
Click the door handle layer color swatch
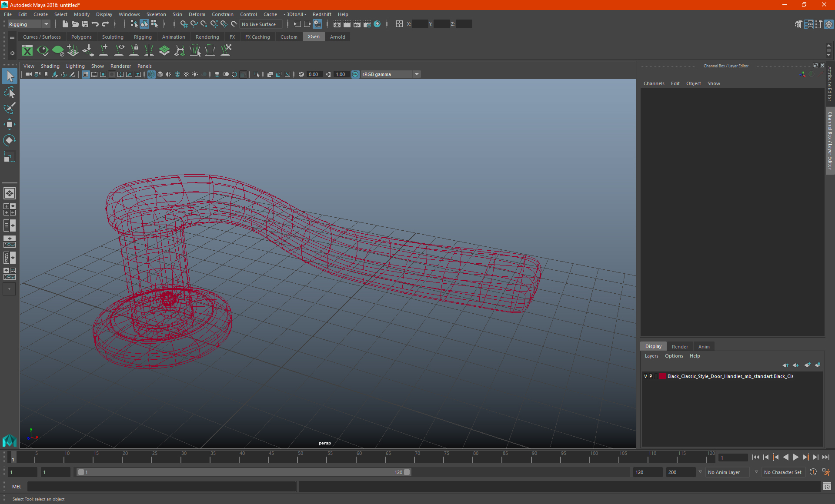662,376
